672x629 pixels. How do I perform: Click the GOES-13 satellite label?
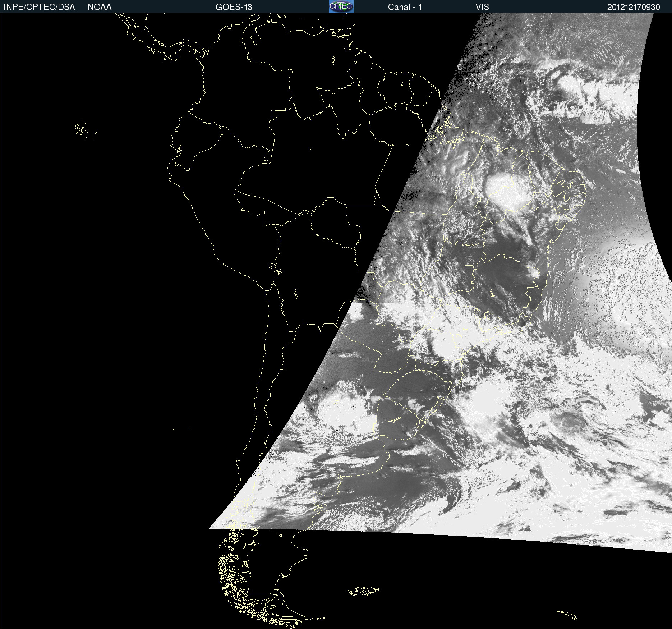point(234,7)
